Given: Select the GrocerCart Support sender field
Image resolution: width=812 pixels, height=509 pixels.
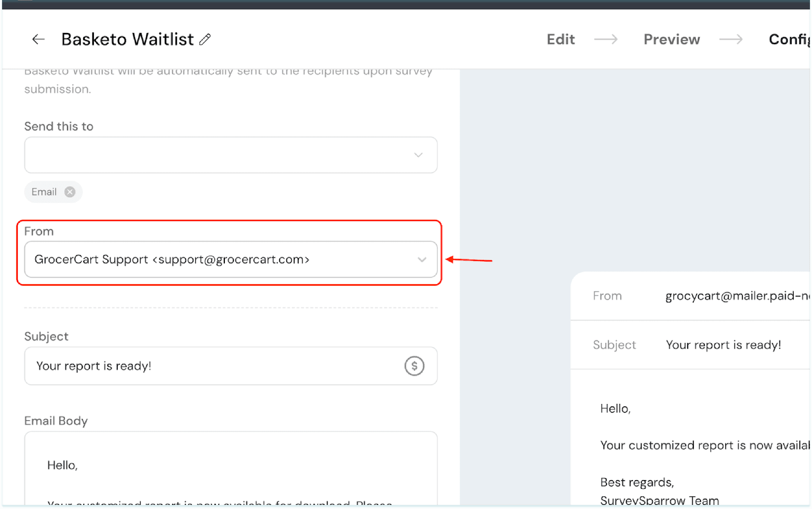Looking at the screenshot, I should pos(203,260).
